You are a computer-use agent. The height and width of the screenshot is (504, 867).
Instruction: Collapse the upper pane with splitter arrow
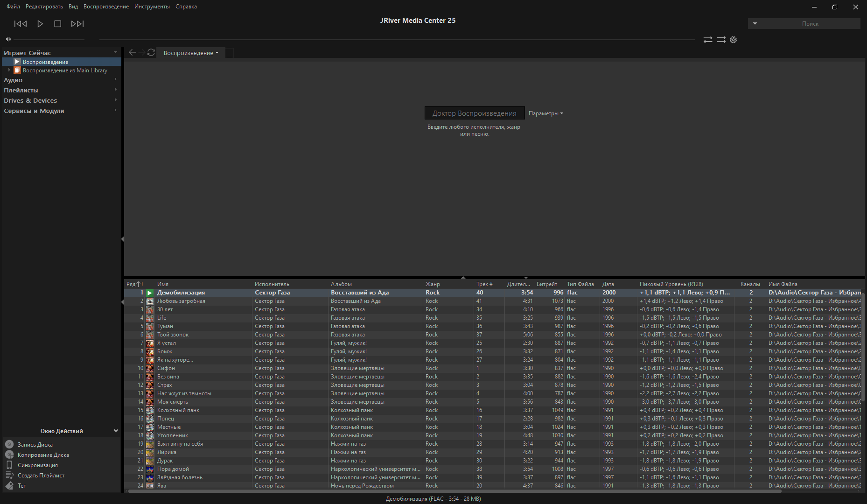463,278
